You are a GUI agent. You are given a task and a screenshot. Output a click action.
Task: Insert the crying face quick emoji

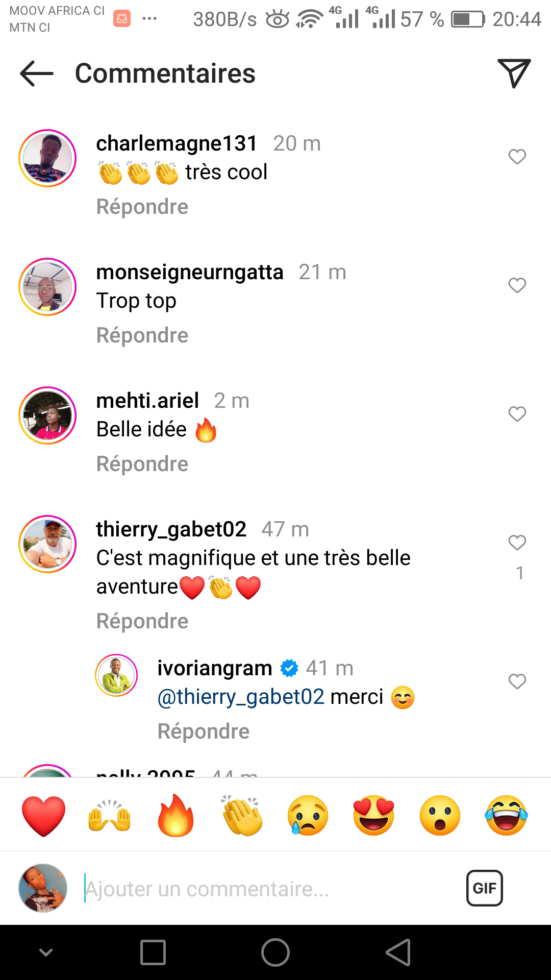[308, 816]
